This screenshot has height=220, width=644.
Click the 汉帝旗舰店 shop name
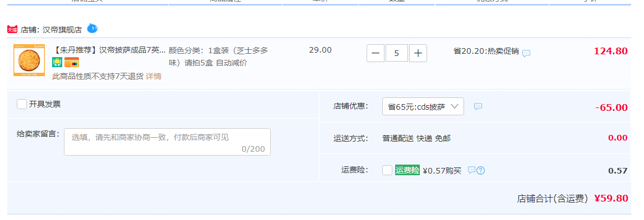(62, 30)
